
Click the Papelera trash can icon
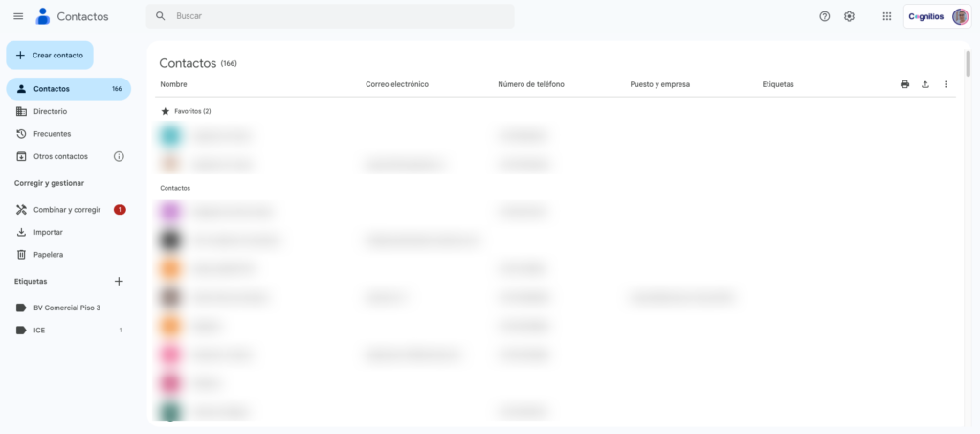point(21,255)
